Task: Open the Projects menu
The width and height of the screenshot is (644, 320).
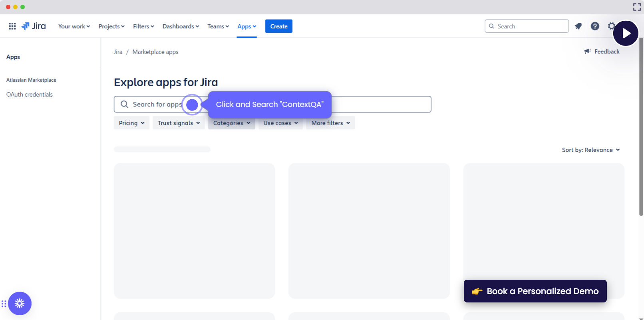Action: click(111, 26)
